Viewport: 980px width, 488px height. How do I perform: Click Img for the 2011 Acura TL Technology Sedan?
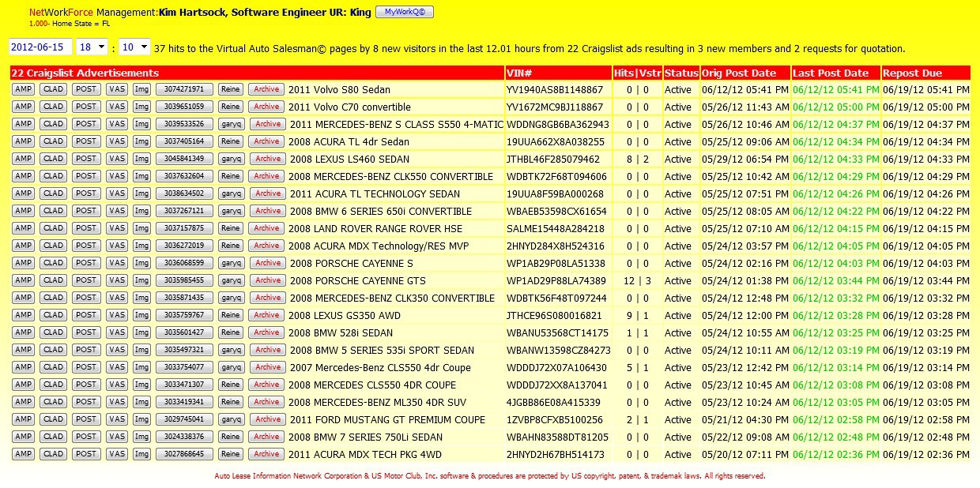click(x=141, y=193)
